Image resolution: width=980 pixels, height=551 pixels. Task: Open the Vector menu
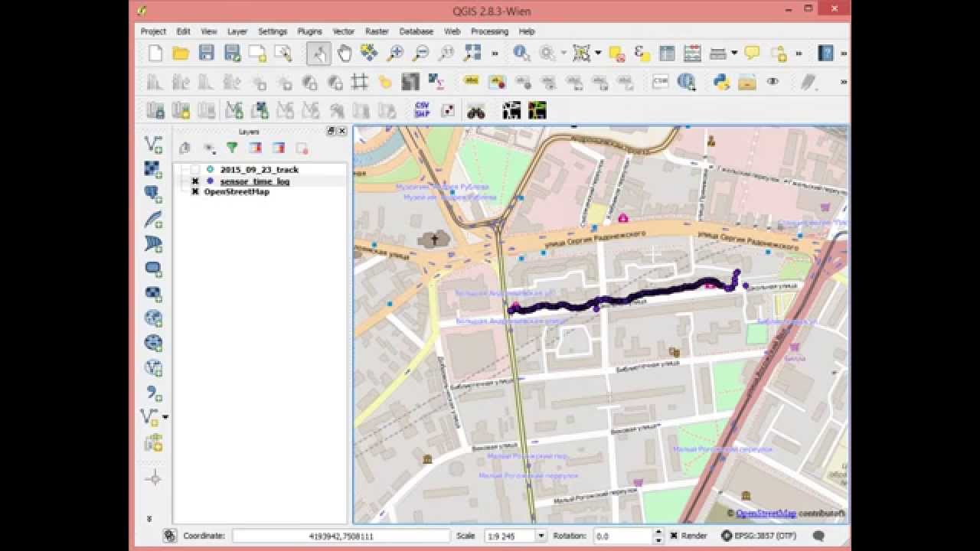[x=344, y=31]
